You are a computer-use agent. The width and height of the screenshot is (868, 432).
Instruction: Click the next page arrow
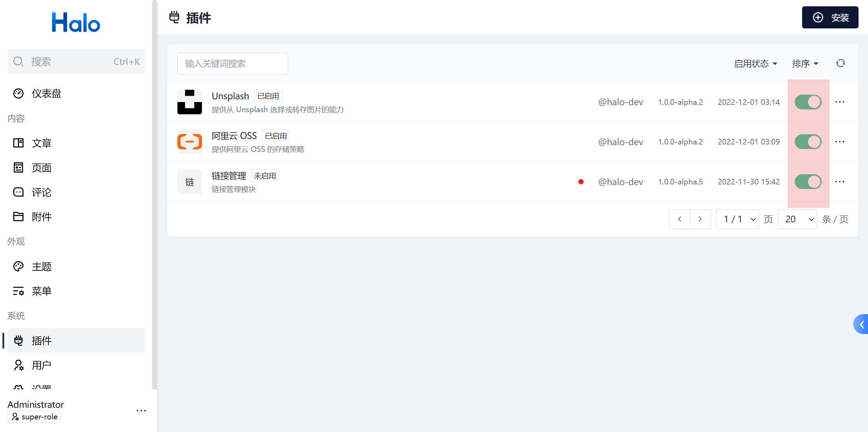click(x=700, y=219)
